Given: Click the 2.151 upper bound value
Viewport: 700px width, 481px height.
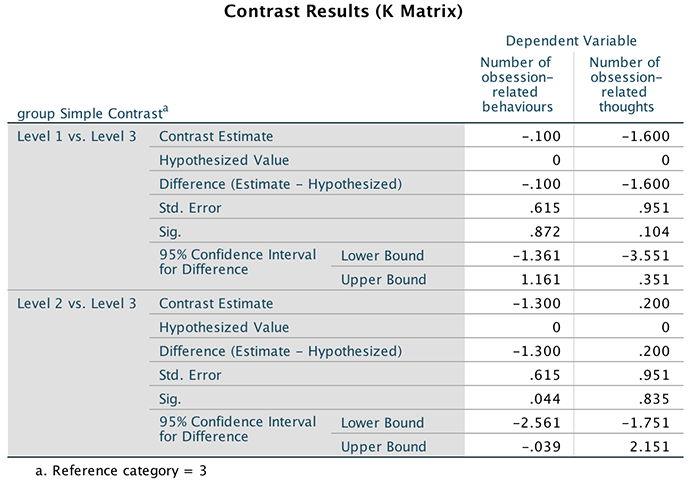Looking at the screenshot, I should click(x=652, y=447).
